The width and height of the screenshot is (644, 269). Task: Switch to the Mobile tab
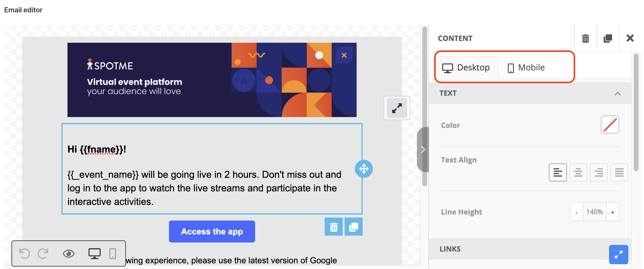pyautogui.click(x=526, y=67)
